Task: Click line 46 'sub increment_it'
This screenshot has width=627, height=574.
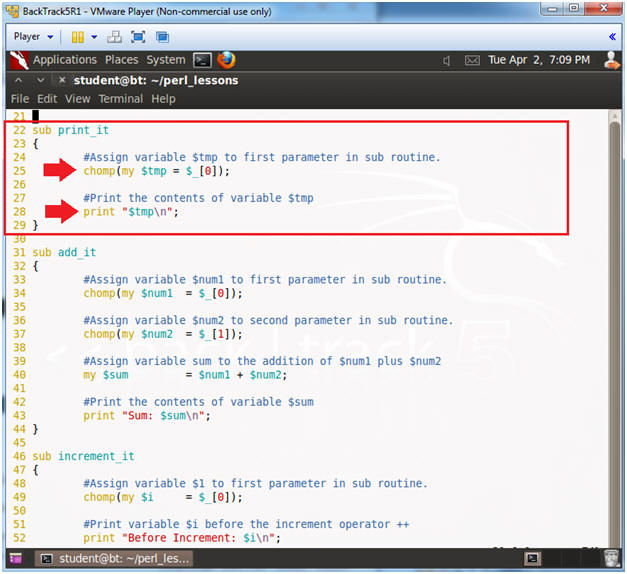Action: 83,456
